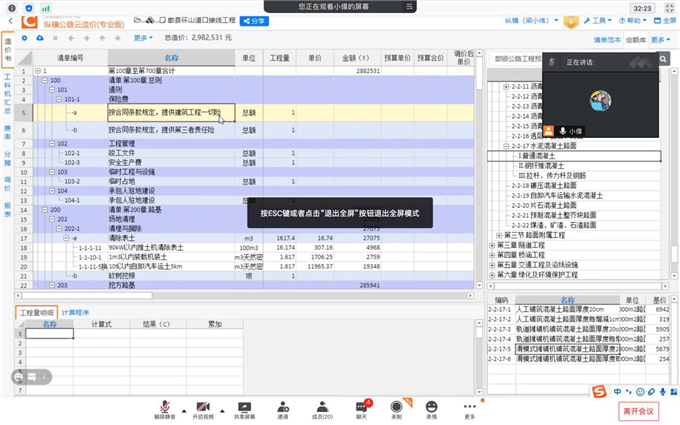Collapse the 200 清单 第200章 tree node
The image size is (680, 425).
point(45,209)
